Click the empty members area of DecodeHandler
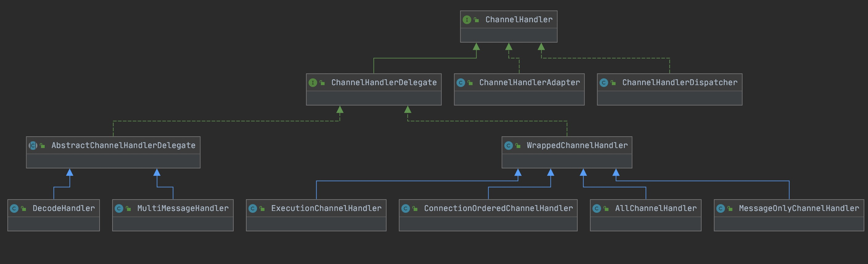Image resolution: width=868 pixels, height=264 pixels. tap(54, 224)
